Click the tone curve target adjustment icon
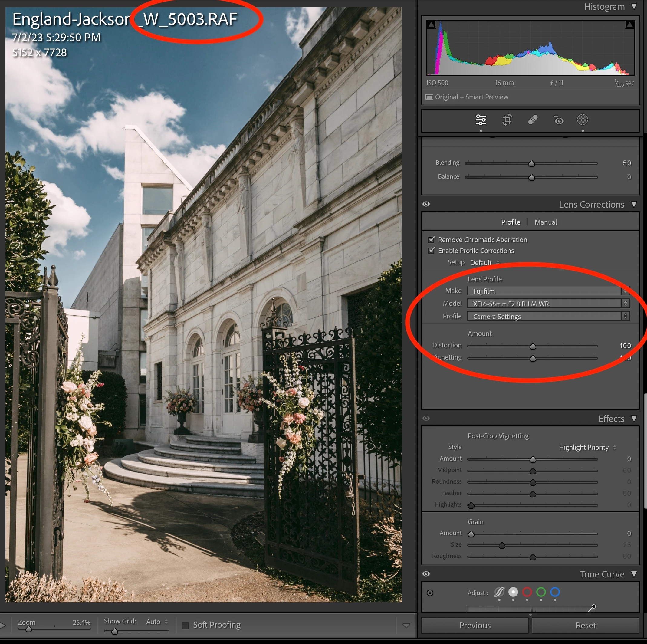 (x=430, y=593)
